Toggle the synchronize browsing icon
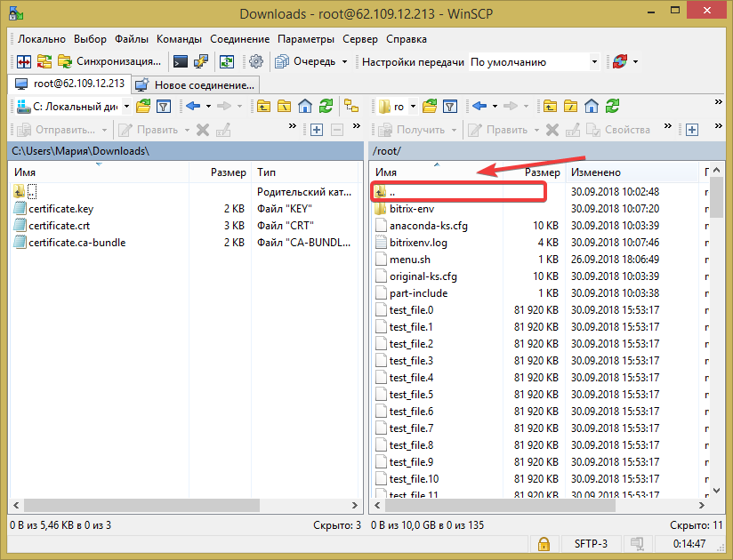 pos(227,61)
